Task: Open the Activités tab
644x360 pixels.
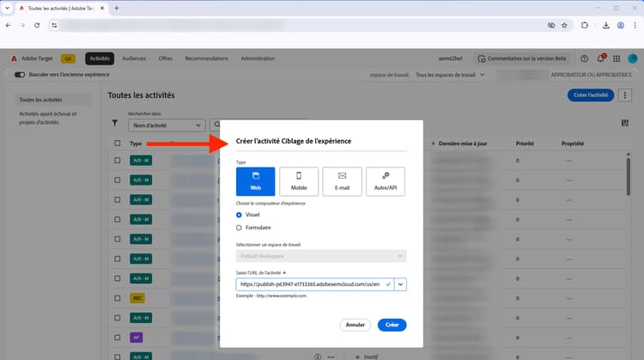Action: click(100, 58)
